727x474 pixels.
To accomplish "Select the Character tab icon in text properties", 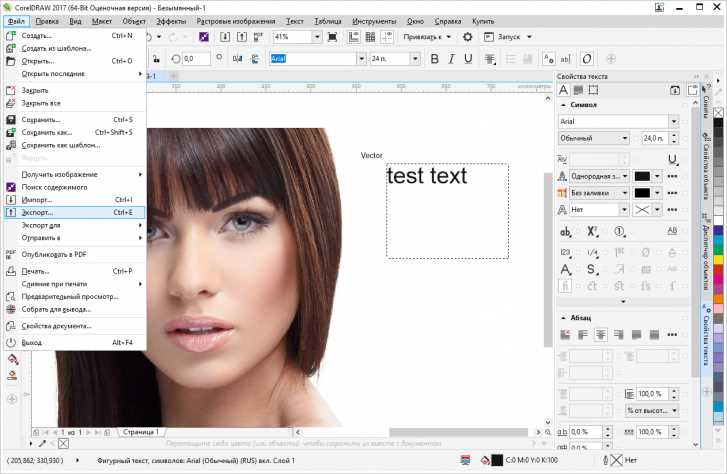I will (x=565, y=90).
